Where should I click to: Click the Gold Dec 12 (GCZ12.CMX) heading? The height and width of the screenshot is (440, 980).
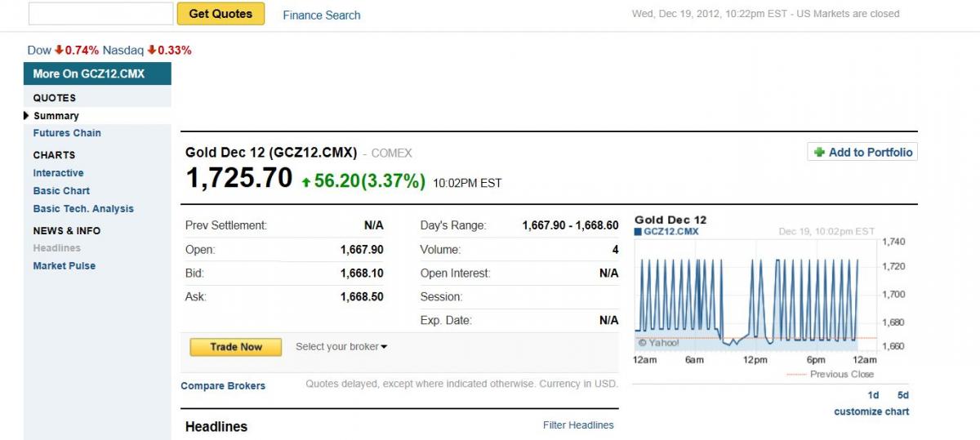click(271, 153)
